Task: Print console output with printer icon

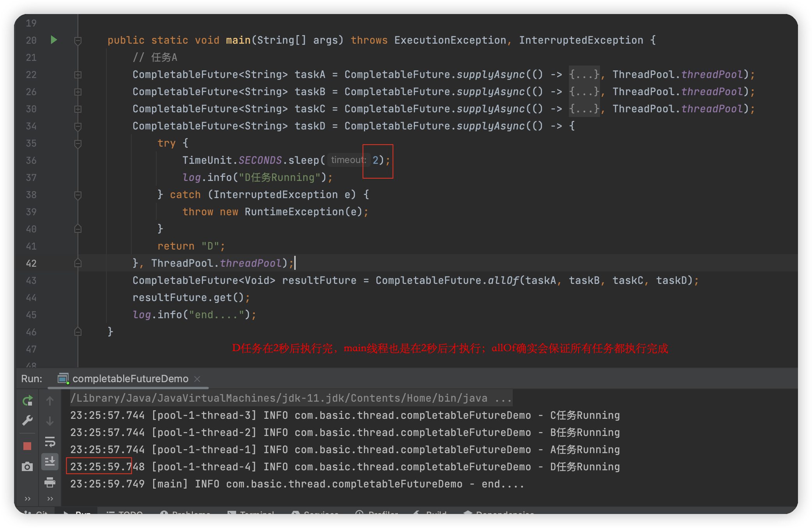Action: (50, 482)
